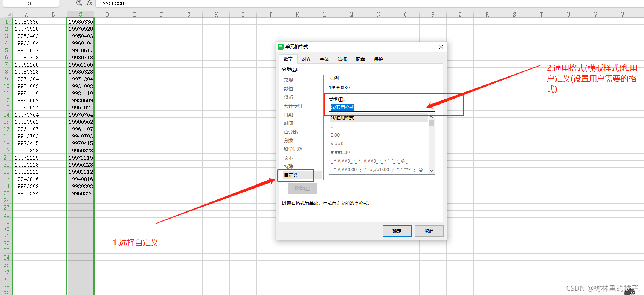Switch to the 图案 tab
The height and width of the screenshot is (295, 644).
[360, 59]
